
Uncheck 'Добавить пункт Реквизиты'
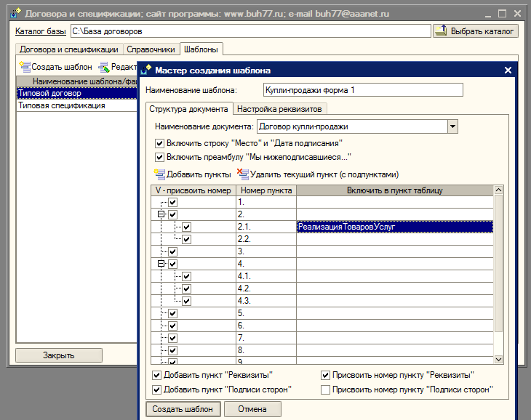pyautogui.click(x=157, y=376)
